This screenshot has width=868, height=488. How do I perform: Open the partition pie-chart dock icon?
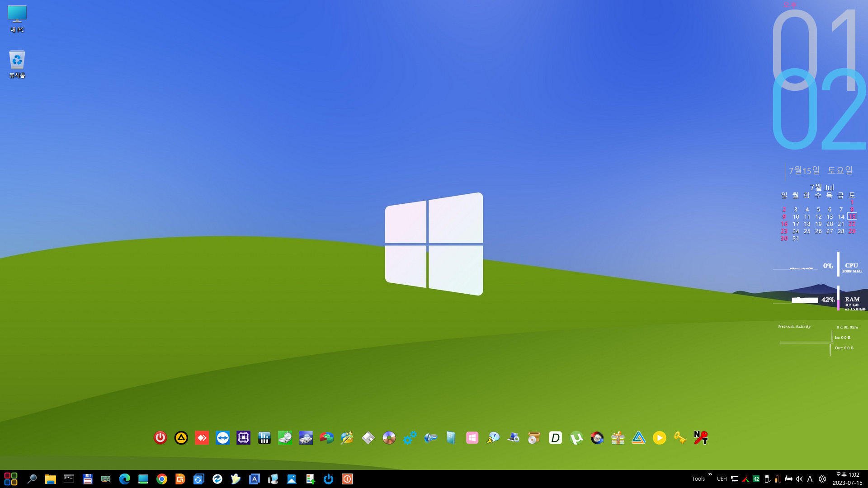tap(327, 437)
